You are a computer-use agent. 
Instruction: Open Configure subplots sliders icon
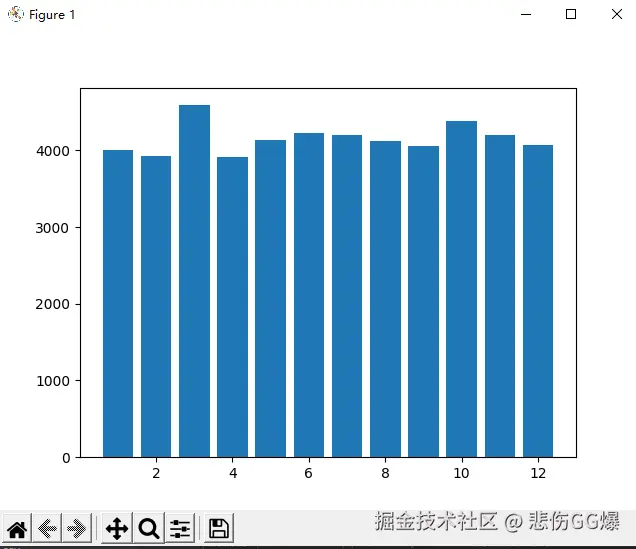(180, 528)
